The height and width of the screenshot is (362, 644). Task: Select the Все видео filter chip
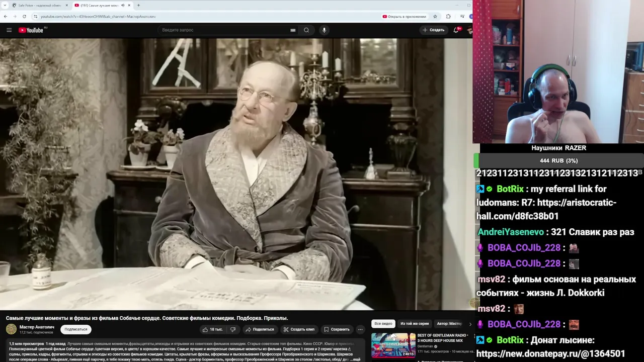pyautogui.click(x=383, y=324)
